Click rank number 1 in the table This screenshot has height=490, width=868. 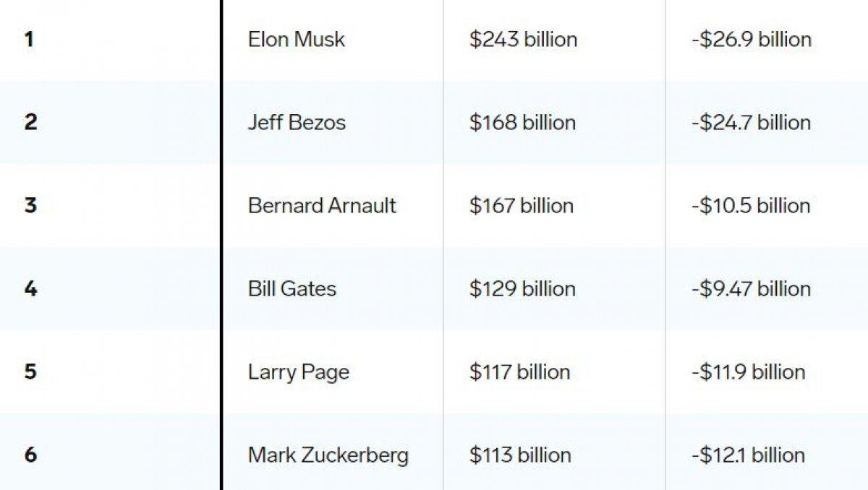[x=29, y=39]
